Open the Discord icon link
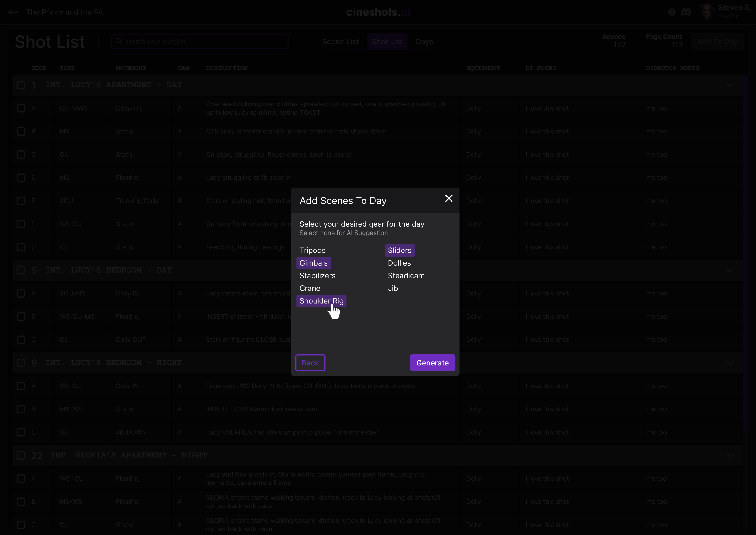Viewport: 756px width, 535px height. tap(686, 12)
